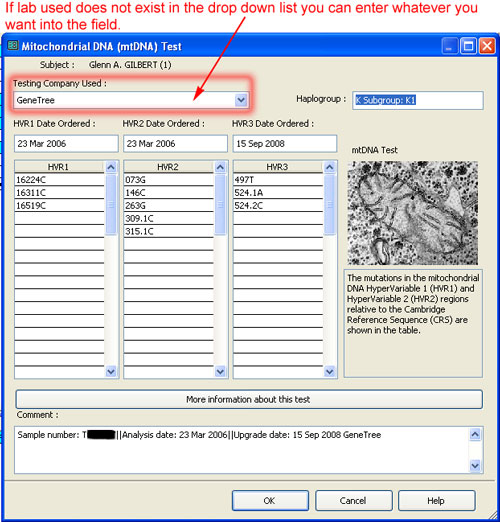
Task: Open the Testing Company Used dropdown arrow
Action: (241, 100)
